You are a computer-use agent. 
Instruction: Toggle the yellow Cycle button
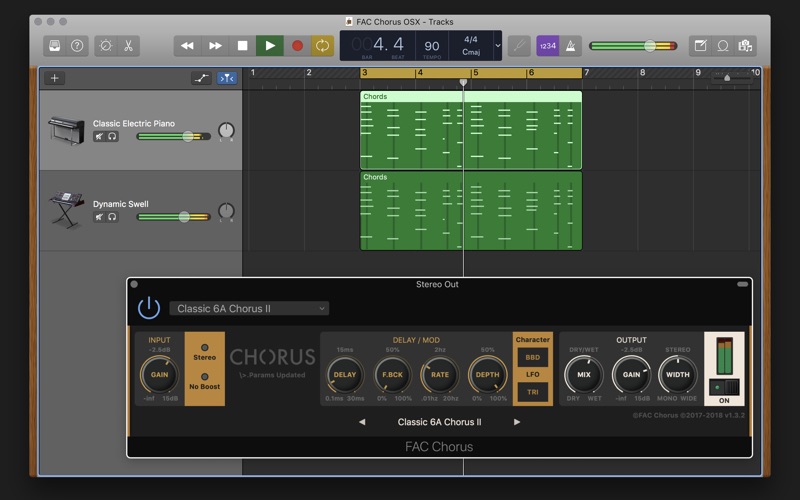tap(322, 46)
